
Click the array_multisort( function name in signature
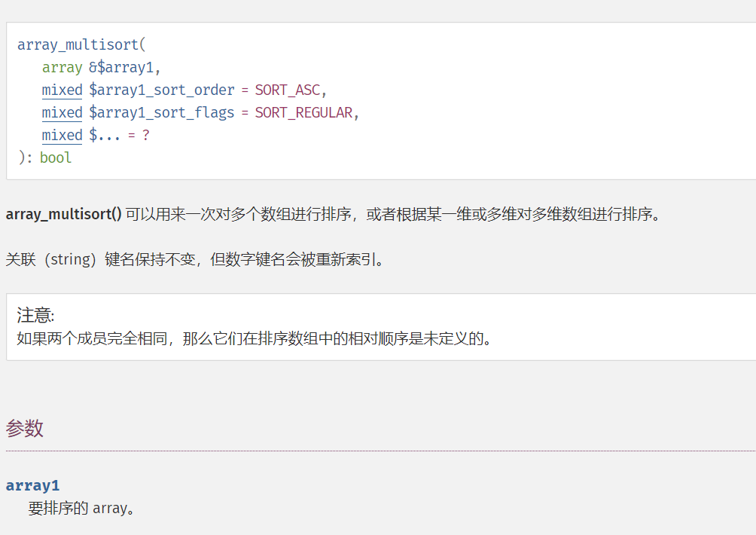pos(81,45)
